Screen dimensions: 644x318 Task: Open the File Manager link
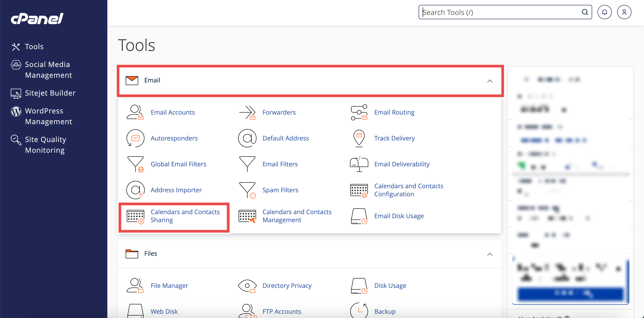tap(169, 285)
